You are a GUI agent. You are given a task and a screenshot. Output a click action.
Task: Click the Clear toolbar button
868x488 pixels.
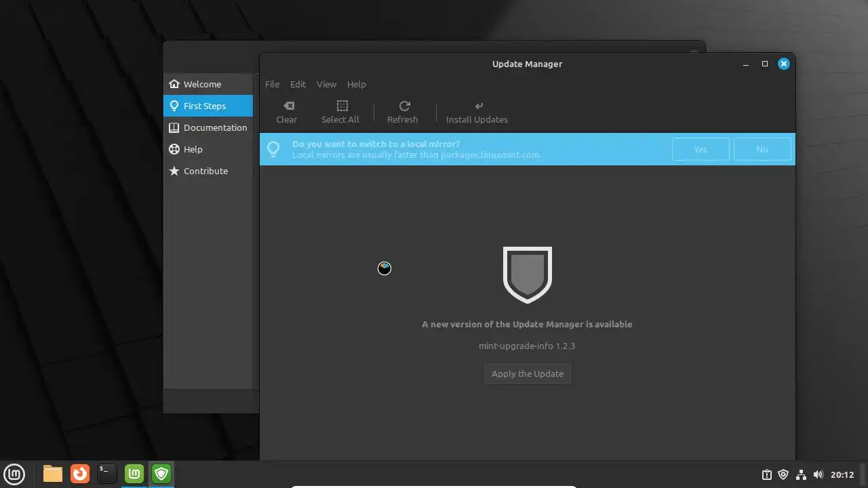(x=286, y=113)
